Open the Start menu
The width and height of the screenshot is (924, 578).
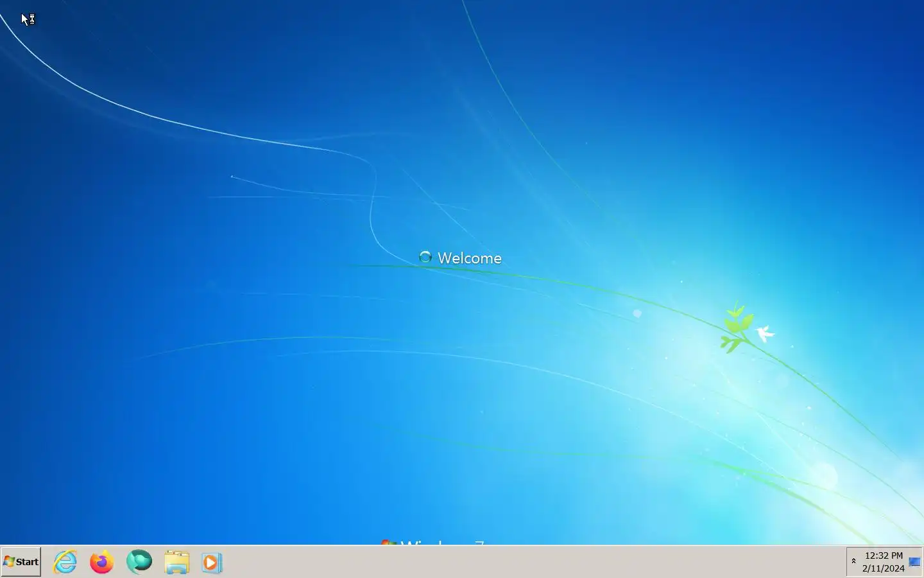(x=21, y=562)
